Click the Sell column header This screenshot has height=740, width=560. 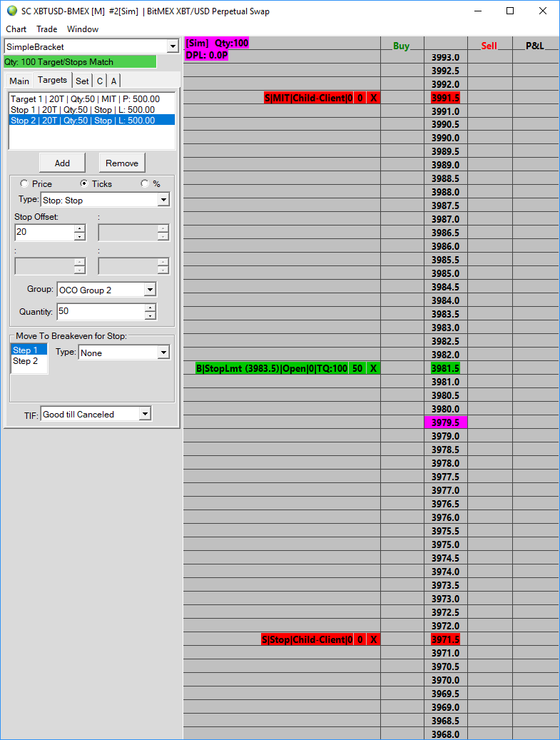(489, 46)
